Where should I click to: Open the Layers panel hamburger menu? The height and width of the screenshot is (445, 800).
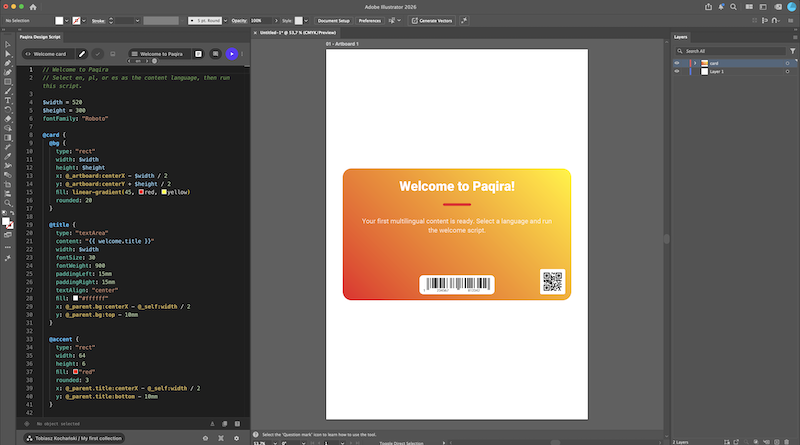coord(794,37)
